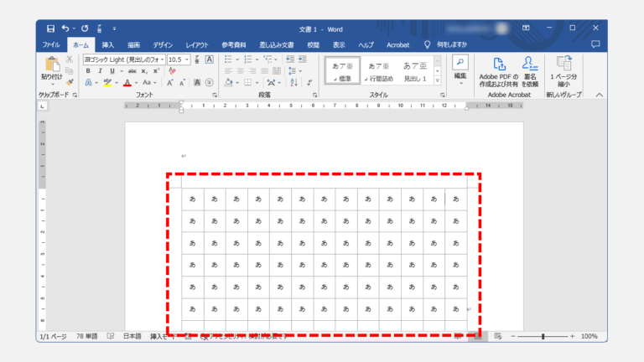Select the 標準 style
This screenshot has width=644, height=362.
[342, 70]
